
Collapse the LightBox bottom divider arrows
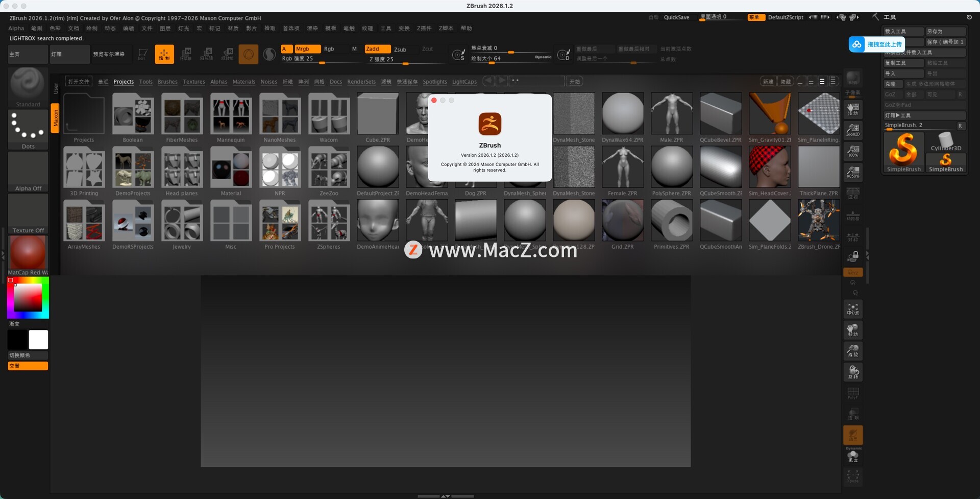pos(445,496)
